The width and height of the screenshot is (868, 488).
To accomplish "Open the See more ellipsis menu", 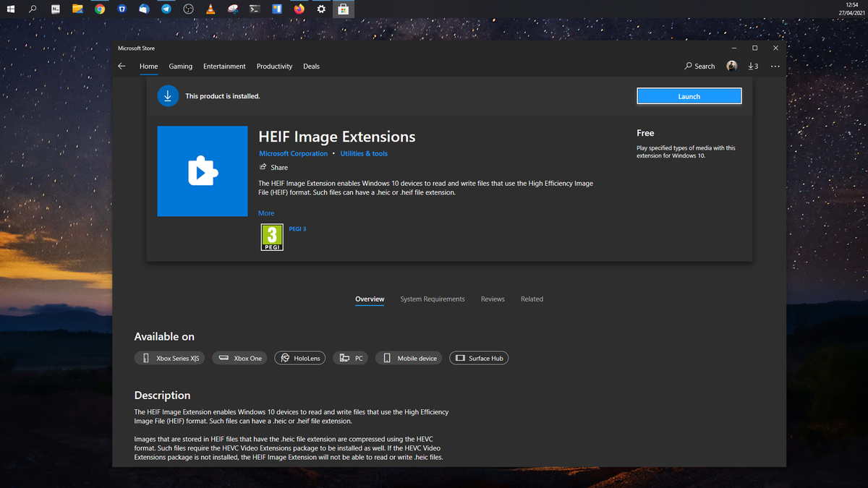I will 775,66.
